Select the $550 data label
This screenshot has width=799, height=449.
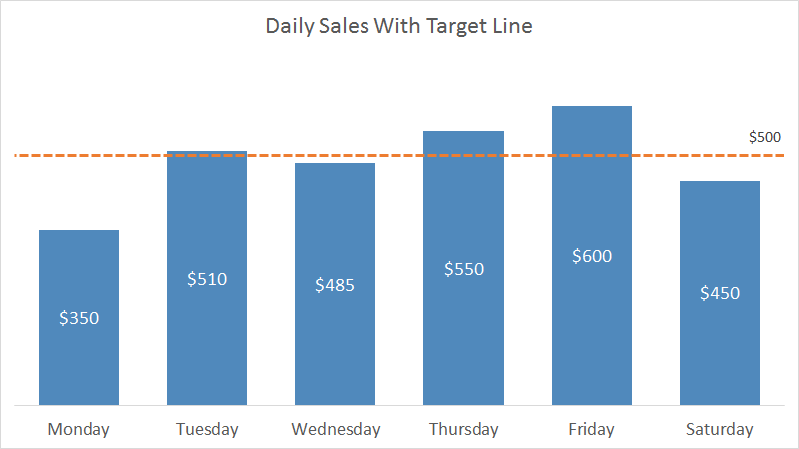463,269
